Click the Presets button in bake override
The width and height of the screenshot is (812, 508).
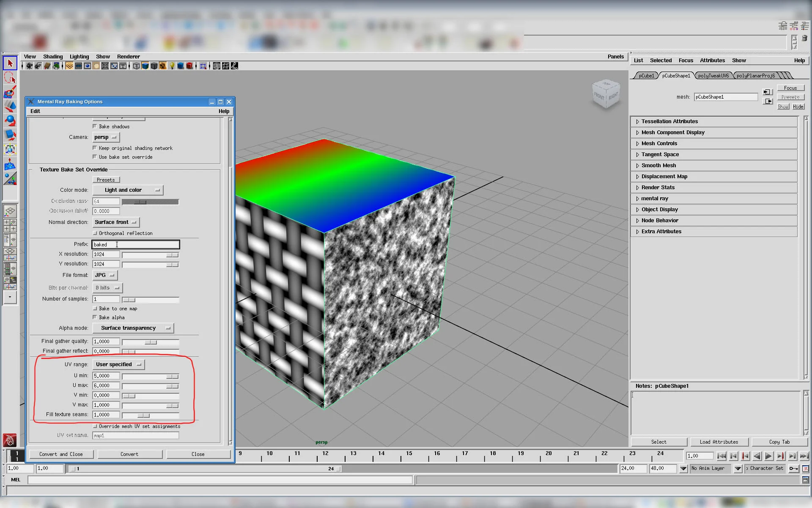106,180
